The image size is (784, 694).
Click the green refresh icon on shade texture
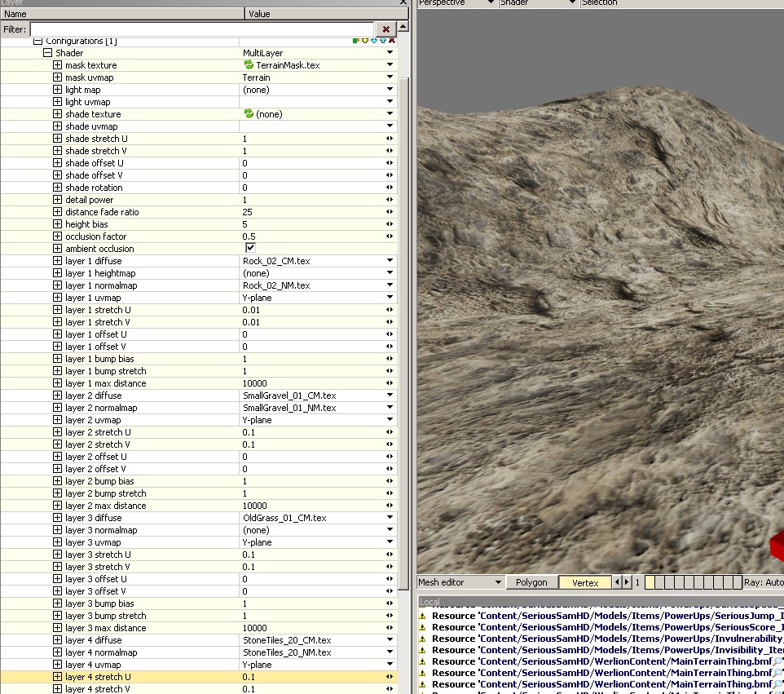(x=249, y=114)
